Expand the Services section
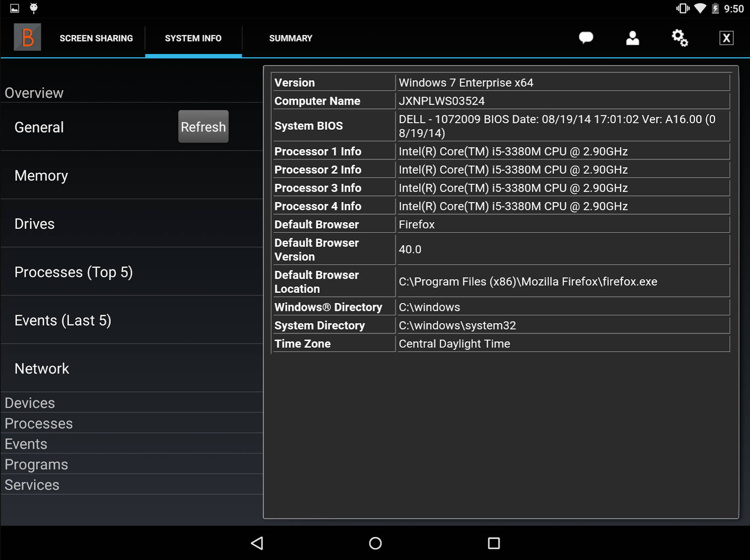The width and height of the screenshot is (750, 560). pyautogui.click(x=32, y=485)
